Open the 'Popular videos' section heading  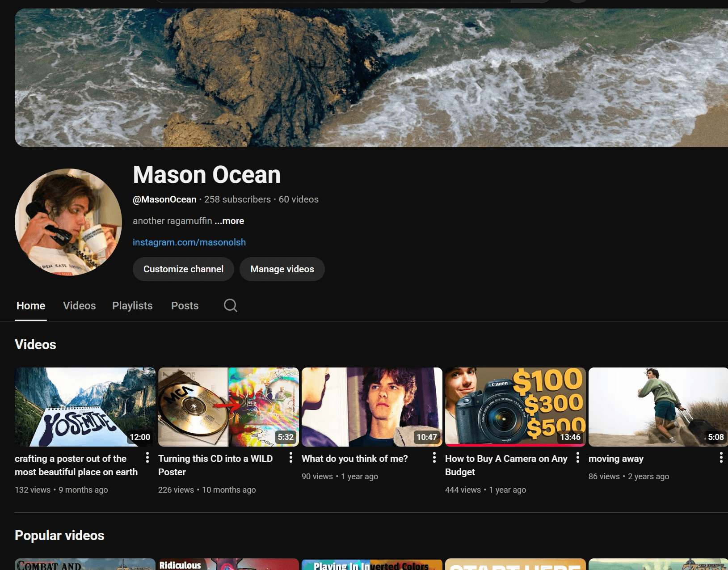[59, 535]
